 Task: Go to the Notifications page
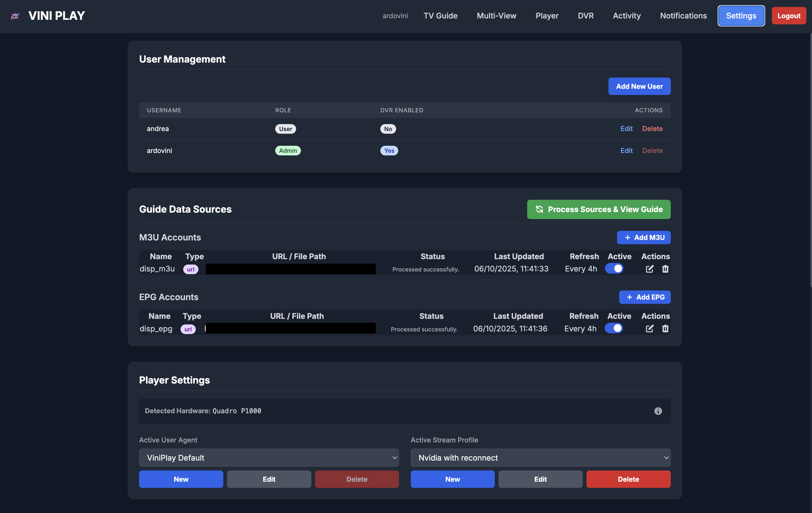[683, 16]
